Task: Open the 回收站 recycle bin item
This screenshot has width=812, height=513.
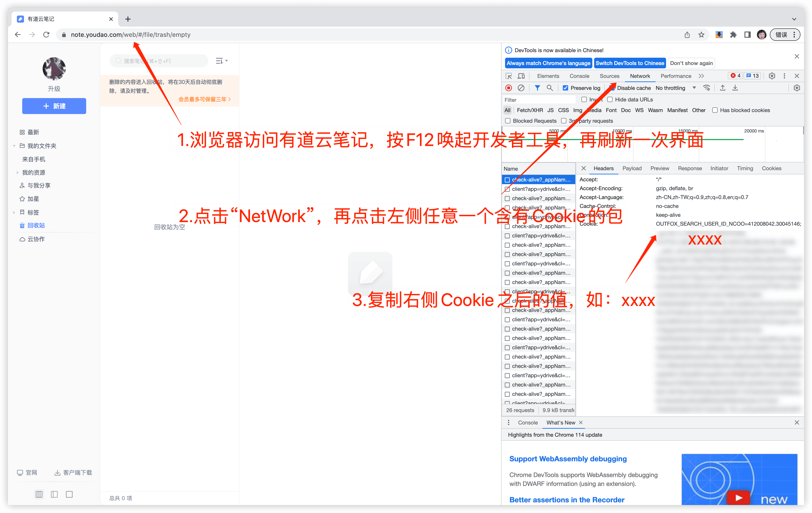Action: (36, 226)
